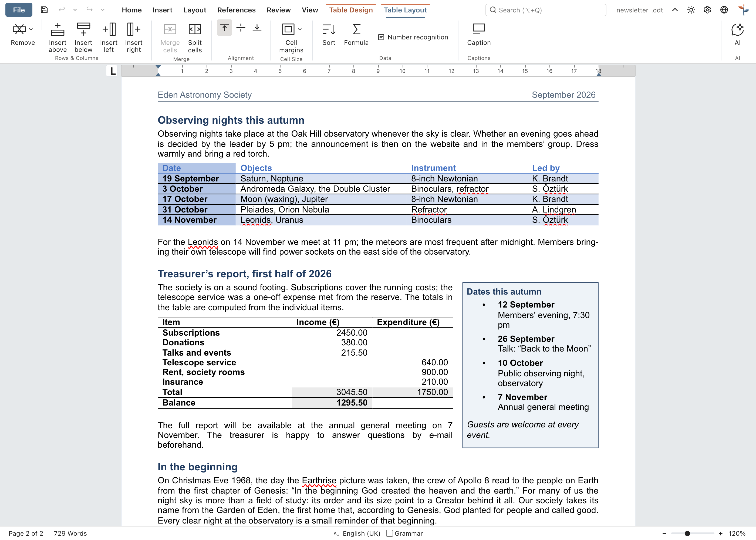Screen dimensions: 756x540
Task: Click the zoom slider handle
Action: (x=687, y=533)
